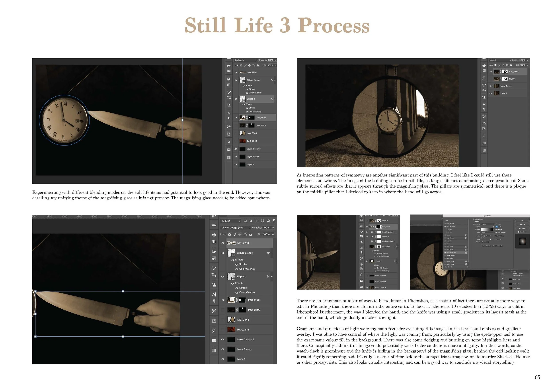
Task: Uncheck the Reverse gradient checkbox
Action: (496, 229)
